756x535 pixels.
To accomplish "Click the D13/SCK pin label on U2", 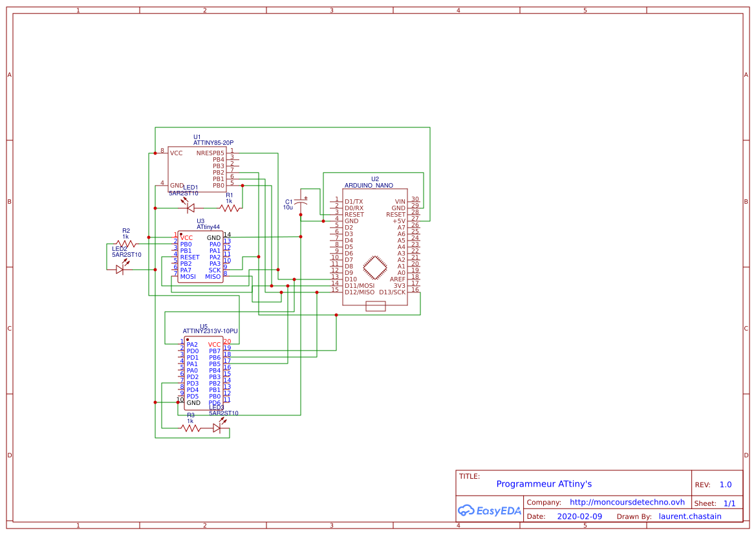I will 393,292.
